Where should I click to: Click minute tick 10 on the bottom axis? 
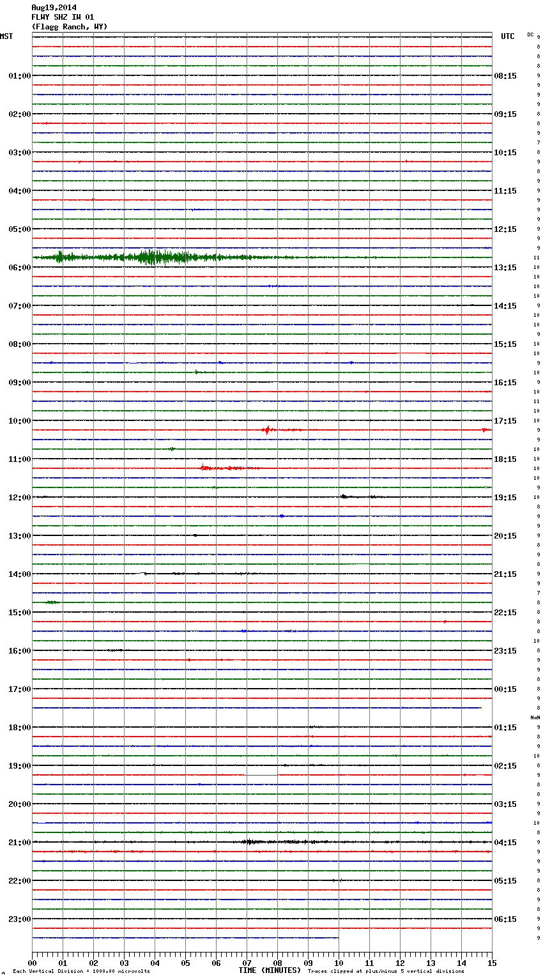(339, 963)
